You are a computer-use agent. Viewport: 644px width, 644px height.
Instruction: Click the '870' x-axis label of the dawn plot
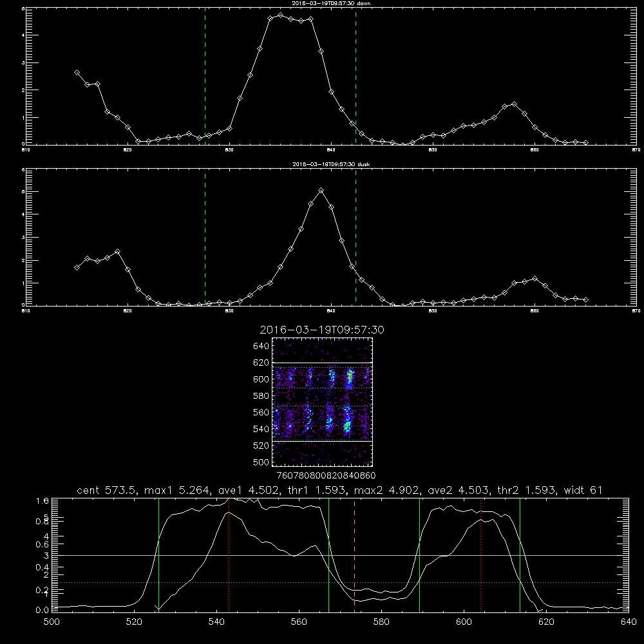point(636,150)
